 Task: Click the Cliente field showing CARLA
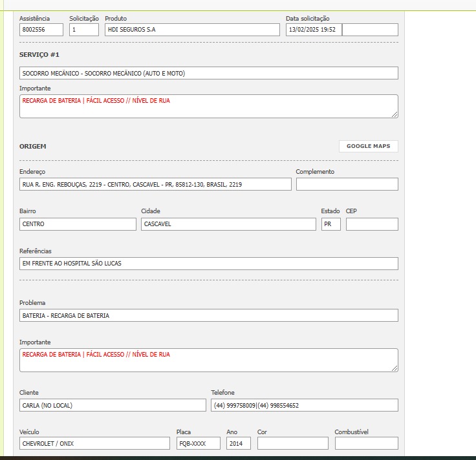[x=113, y=405]
